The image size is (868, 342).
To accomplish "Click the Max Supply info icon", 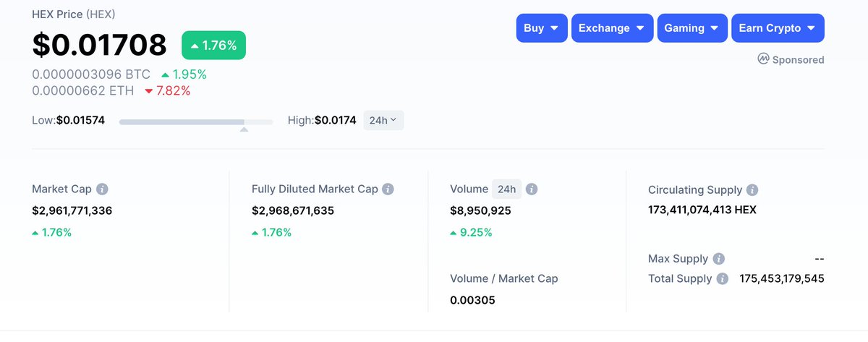I will pos(718,259).
